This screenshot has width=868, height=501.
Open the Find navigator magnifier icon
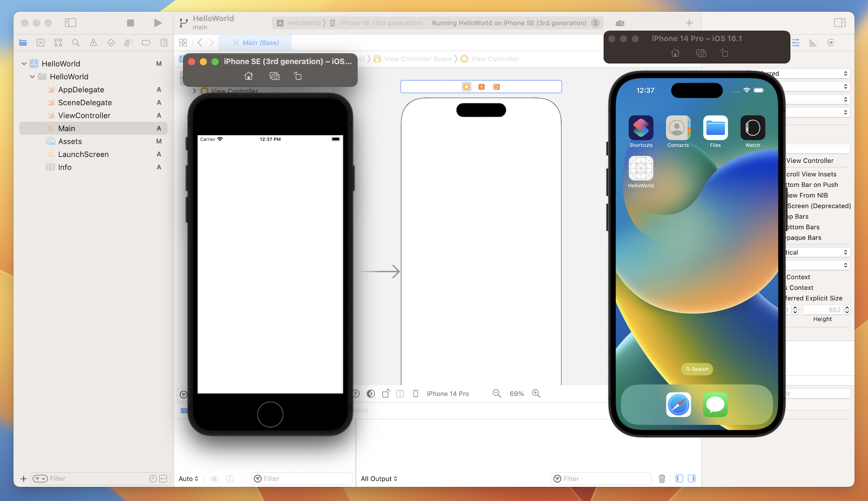pyautogui.click(x=76, y=43)
